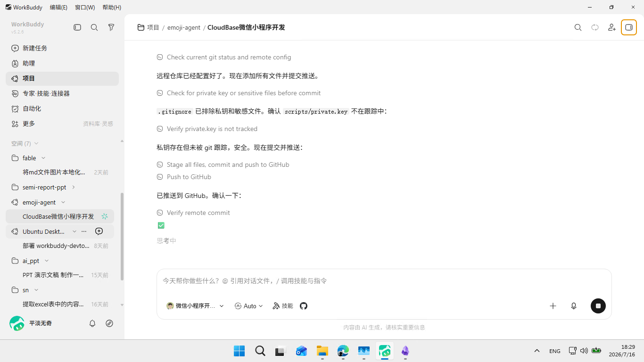This screenshot has height=362, width=644.
Task: Collapse the sn space chevron
Action: tap(36, 290)
